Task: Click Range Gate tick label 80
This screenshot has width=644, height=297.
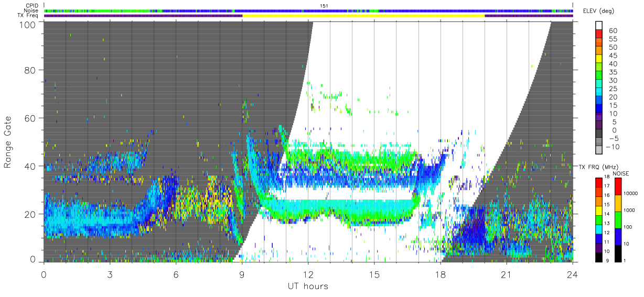Action: 30,70
